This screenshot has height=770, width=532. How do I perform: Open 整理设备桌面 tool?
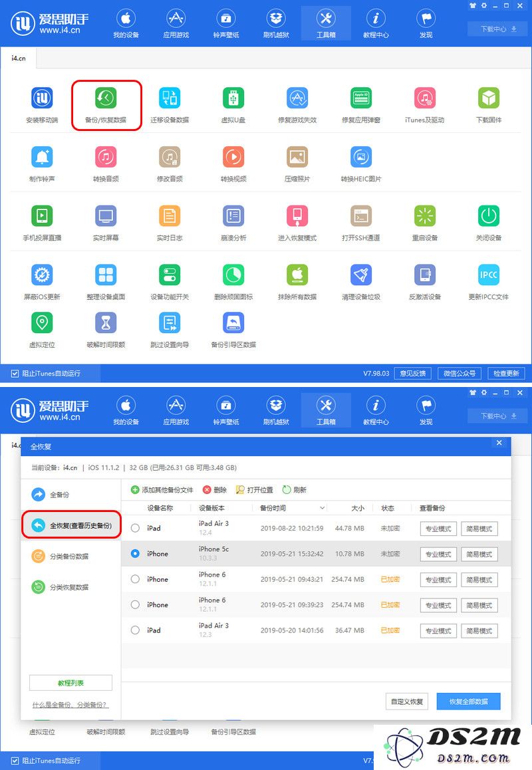[106, 275]
